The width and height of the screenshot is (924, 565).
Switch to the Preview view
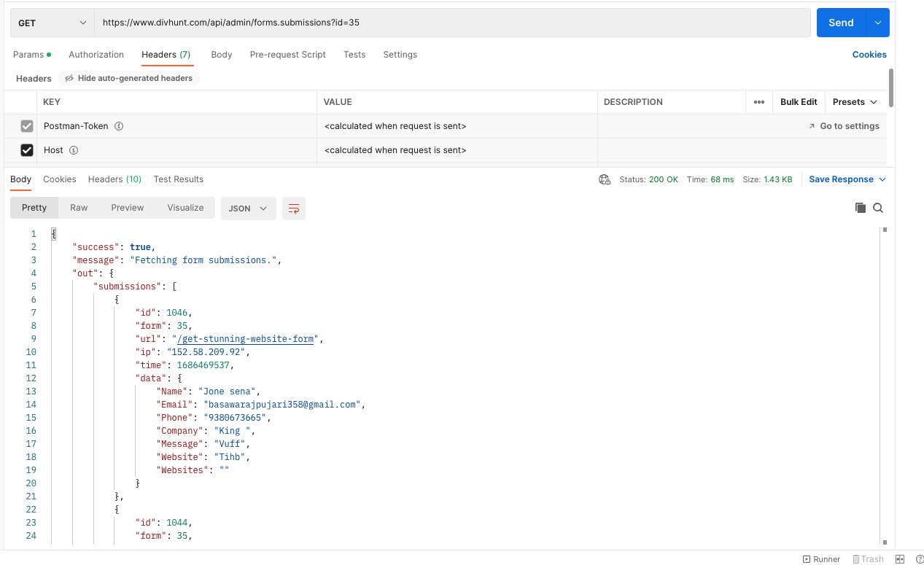coord(128,208)
